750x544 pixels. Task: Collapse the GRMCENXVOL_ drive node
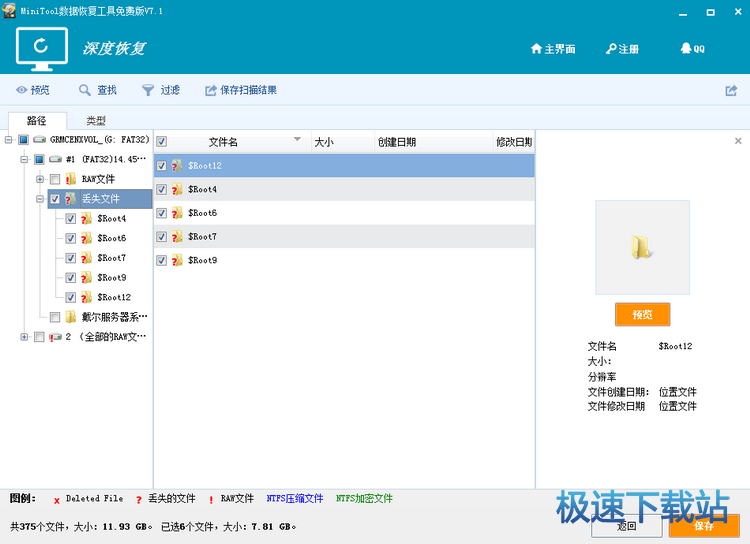(9, 140)
